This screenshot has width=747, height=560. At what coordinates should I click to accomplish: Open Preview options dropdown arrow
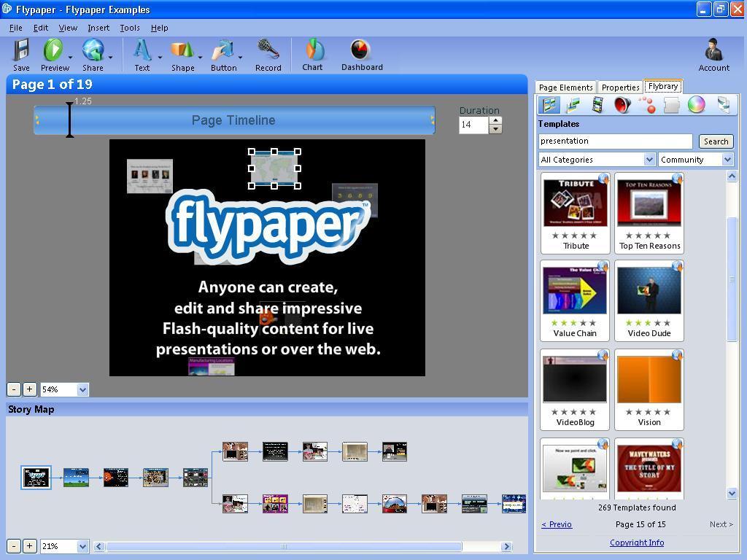point(70,58)
